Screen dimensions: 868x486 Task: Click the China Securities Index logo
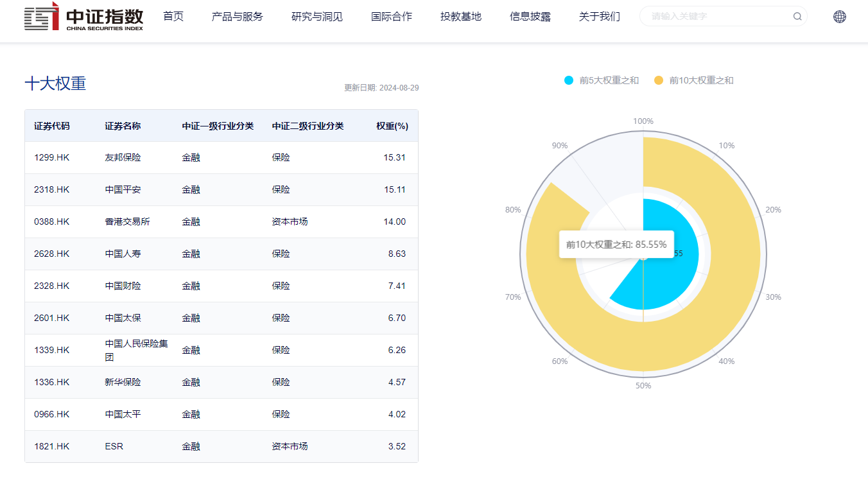[83, 17]
